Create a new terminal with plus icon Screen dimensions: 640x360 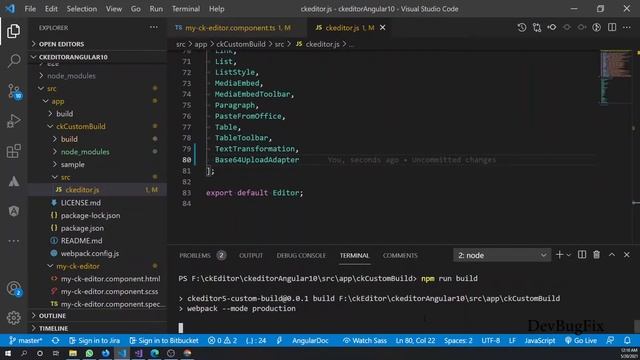(x=559, y=255)
